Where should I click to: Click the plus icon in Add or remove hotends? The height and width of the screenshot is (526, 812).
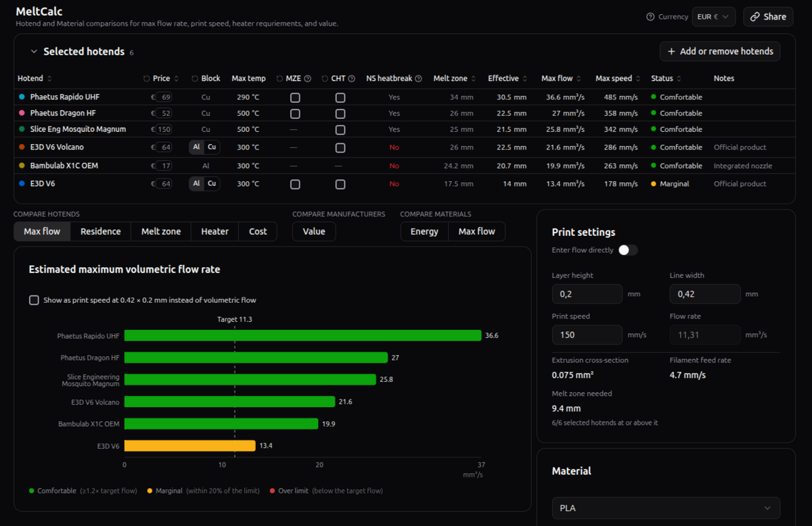[671, 51]
